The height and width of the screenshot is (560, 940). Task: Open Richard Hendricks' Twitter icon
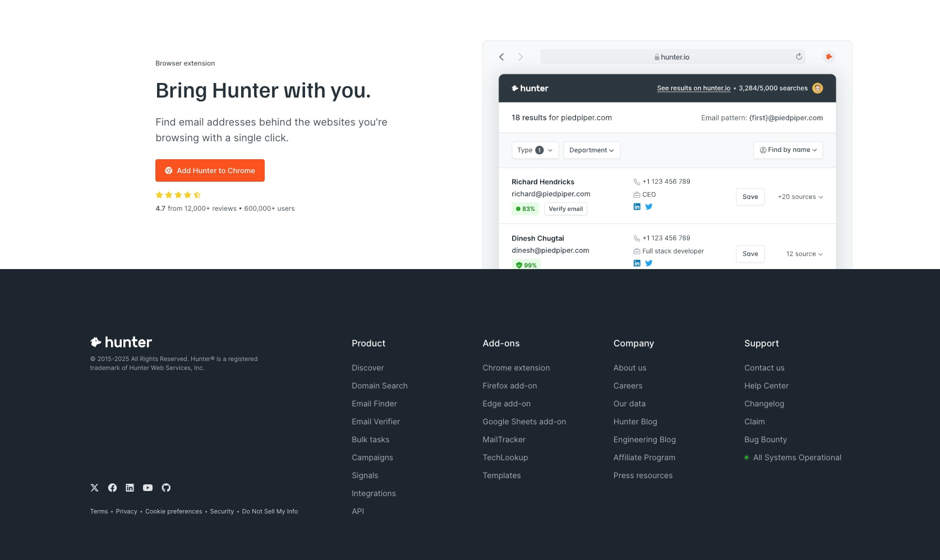click(x=649, y=206)
